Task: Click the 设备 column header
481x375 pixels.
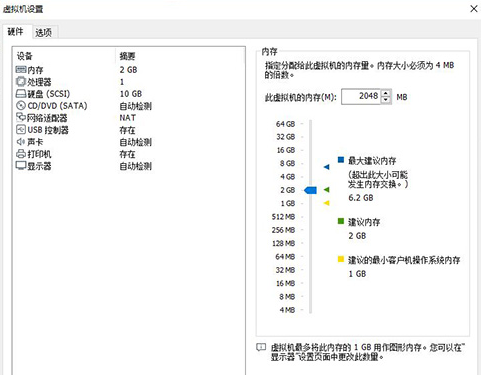Action: 25,56
